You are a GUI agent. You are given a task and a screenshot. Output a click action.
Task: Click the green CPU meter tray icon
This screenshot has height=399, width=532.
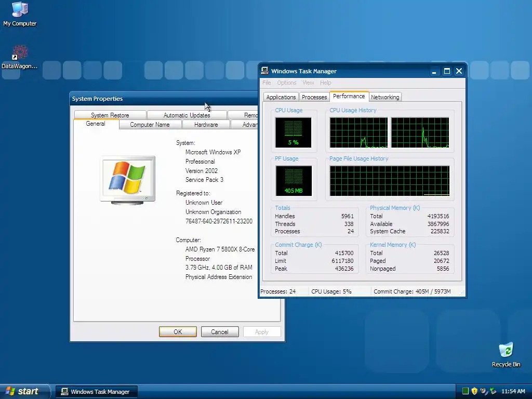[465, 391]
